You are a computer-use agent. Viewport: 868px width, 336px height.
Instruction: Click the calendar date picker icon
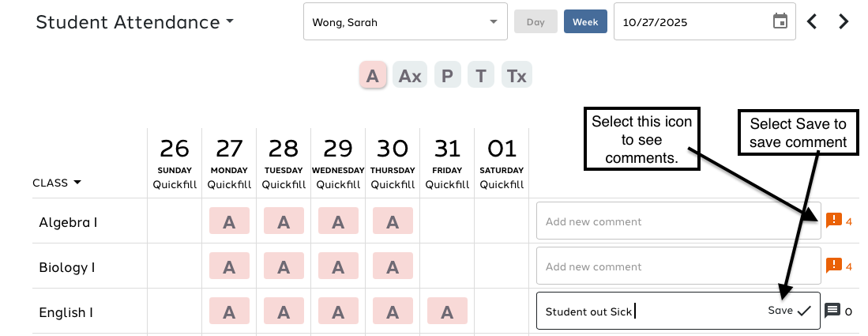pos(780,21)
